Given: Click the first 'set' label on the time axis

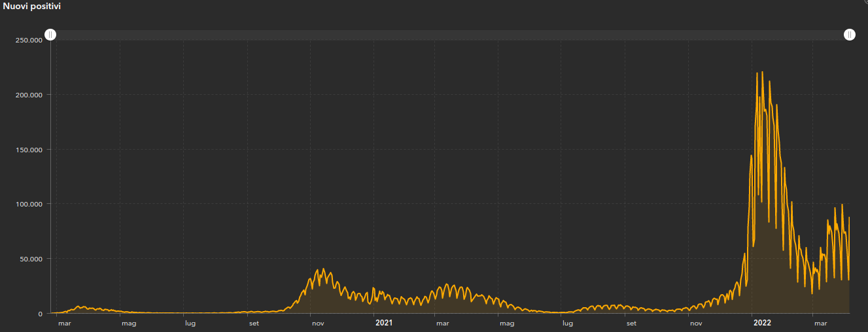Looking at the screenshot, I should (x=254, y=323).
